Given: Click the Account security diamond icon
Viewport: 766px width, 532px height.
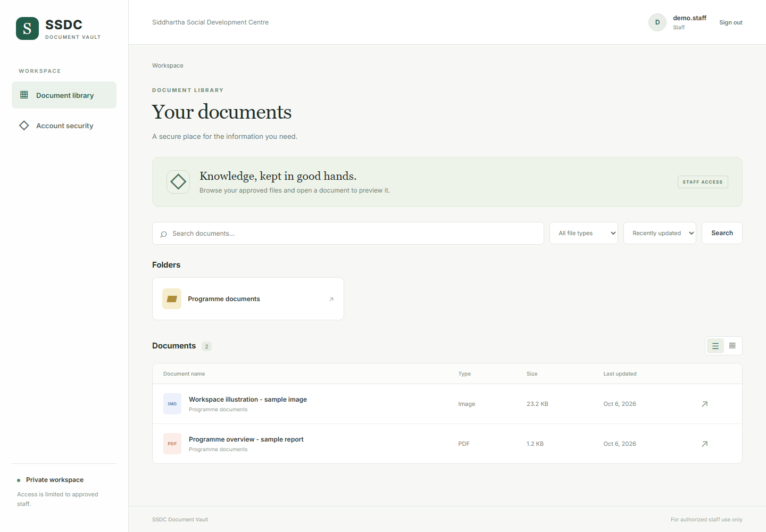Looking at the screenshot, I should (x=24, y=126).
